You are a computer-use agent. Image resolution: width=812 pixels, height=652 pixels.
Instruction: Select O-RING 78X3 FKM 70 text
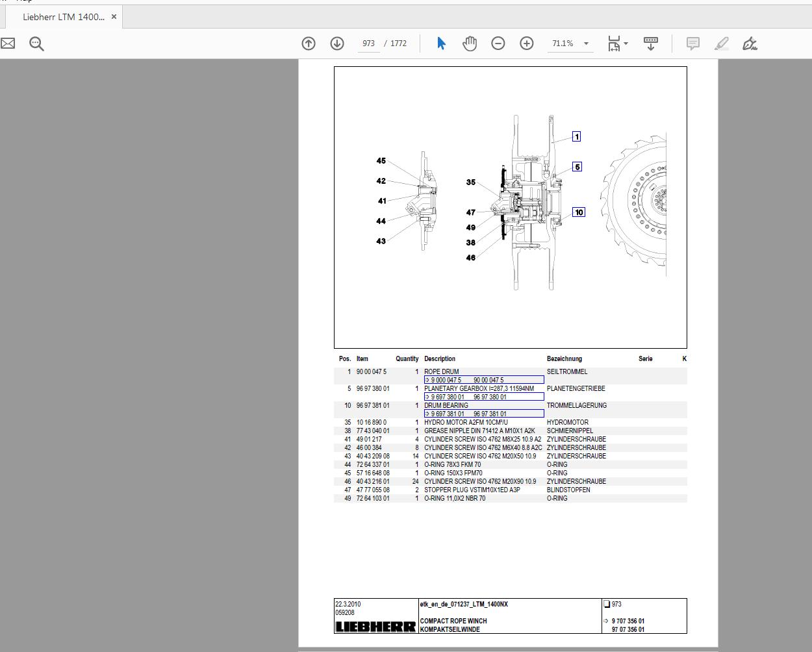point(453,464)
